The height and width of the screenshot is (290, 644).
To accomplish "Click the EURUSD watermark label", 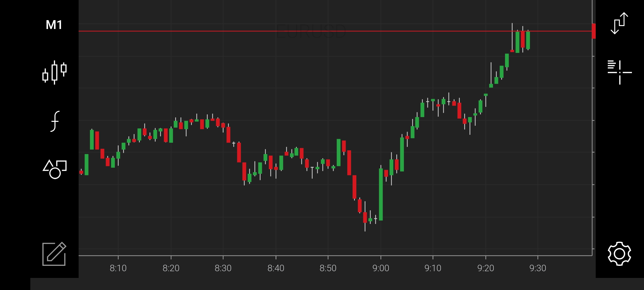I will pos(311,31).
